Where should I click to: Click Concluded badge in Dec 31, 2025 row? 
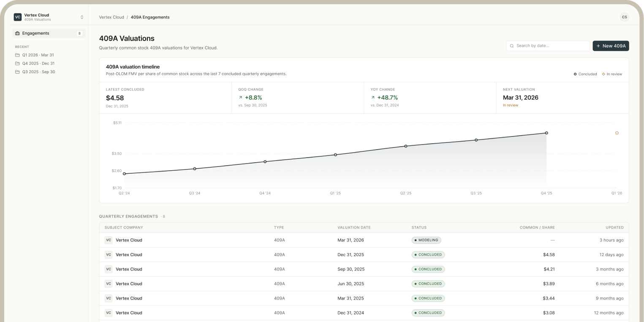coord(428,255)
